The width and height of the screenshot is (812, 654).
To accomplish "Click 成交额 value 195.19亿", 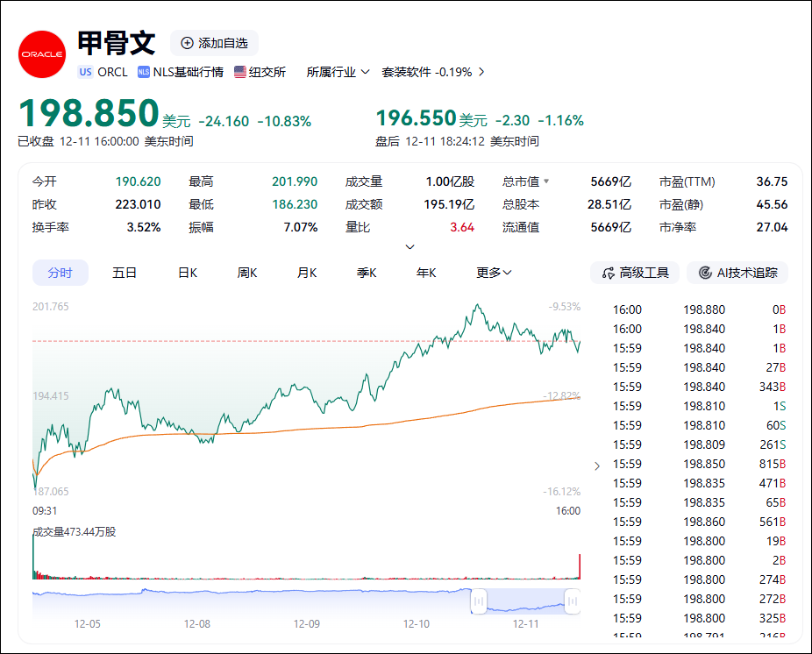I will [449, 204].
